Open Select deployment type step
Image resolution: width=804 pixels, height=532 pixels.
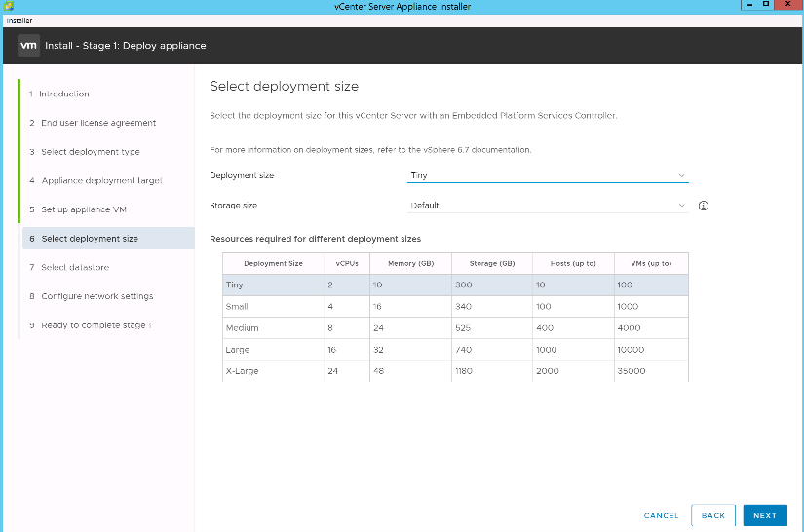coord(90,152)
